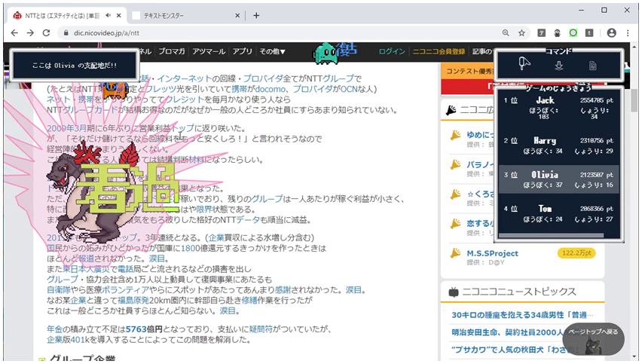The width and height of the screenshot is (642, 364).
Task: Click the browser forward arrow
Action: [30, 32]
